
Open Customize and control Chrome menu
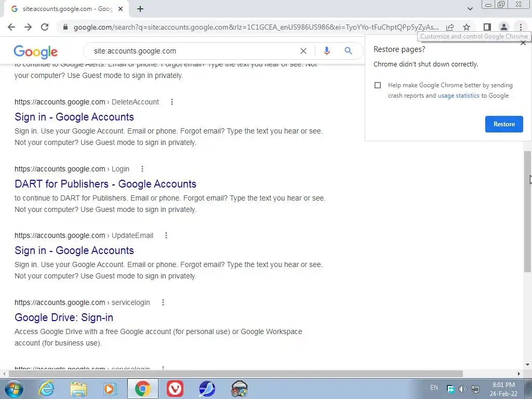click(521, 27)
